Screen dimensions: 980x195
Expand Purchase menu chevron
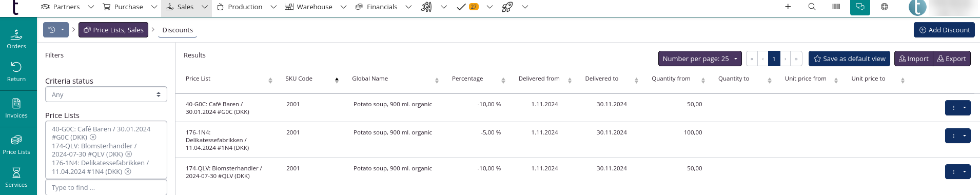coord(154,7)
